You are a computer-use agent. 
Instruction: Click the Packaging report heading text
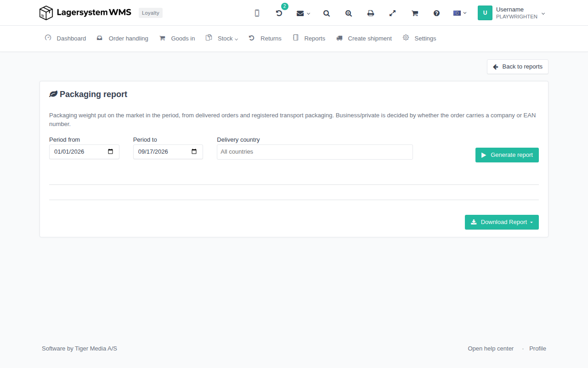coord(93,94)
